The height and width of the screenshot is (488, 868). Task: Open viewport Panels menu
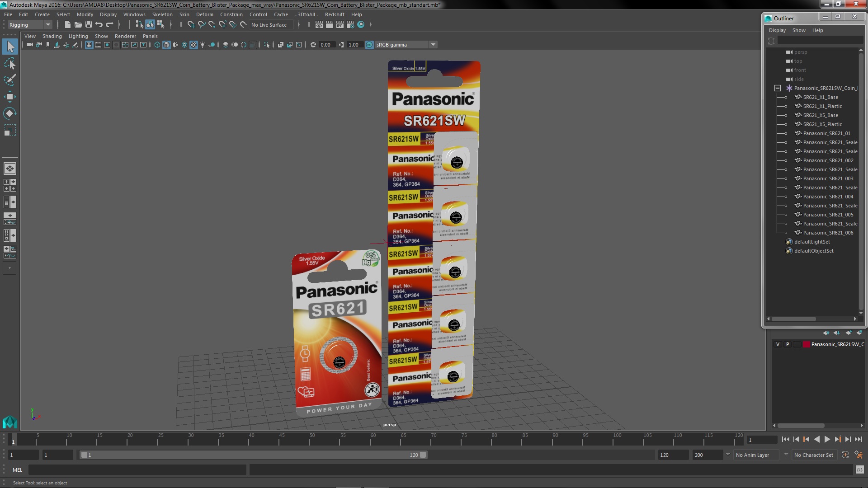(150, 36)
